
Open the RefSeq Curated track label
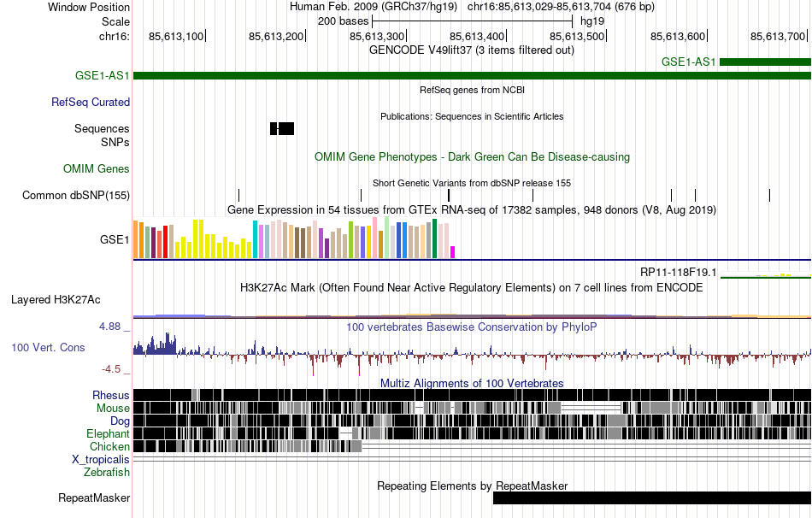(x=91, y=102)
